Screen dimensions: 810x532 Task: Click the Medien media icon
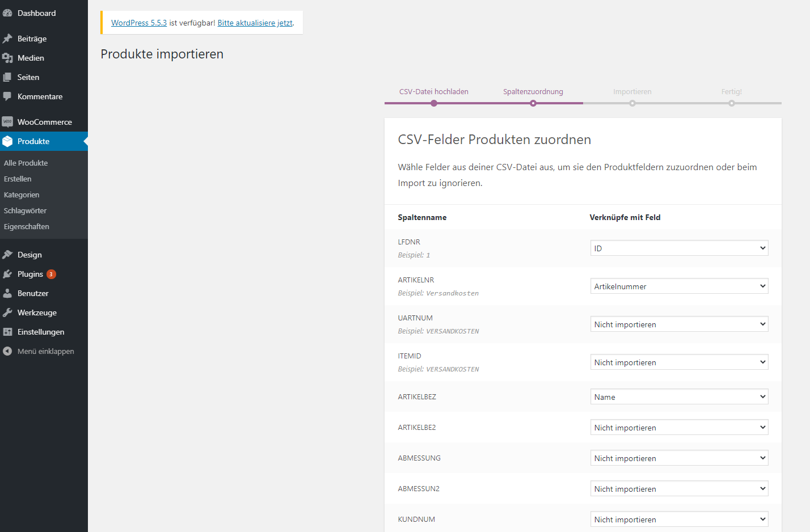[7, 58]
